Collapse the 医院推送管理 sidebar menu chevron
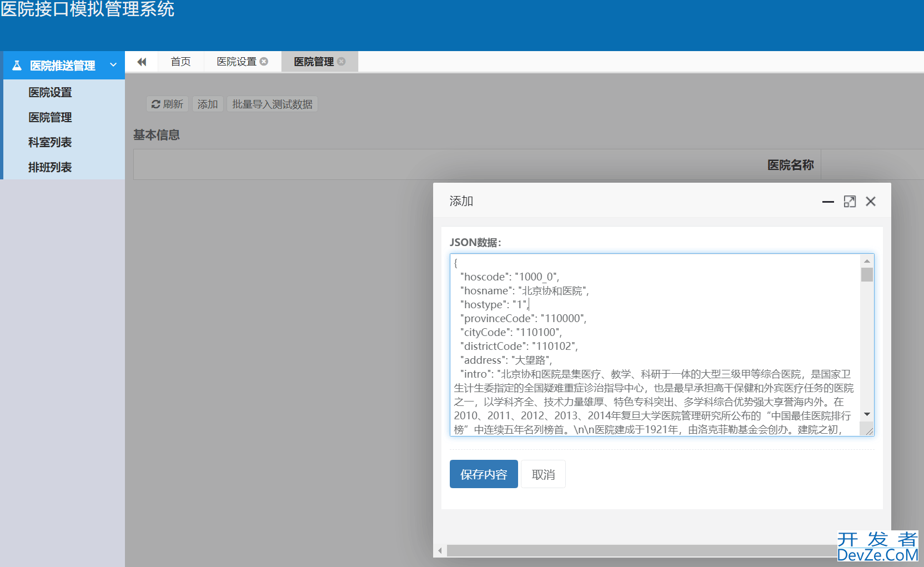 click(113, 65)
